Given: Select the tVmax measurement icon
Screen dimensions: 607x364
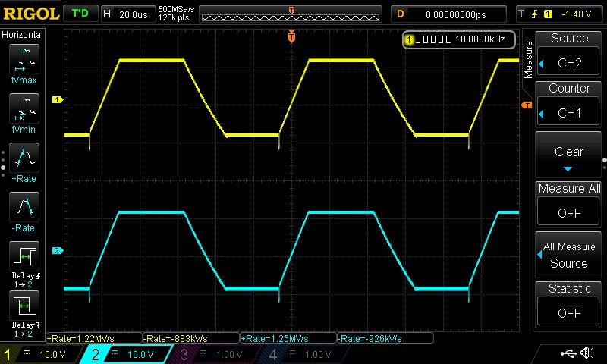Looking at the screenshot, I should click(24, 59).
